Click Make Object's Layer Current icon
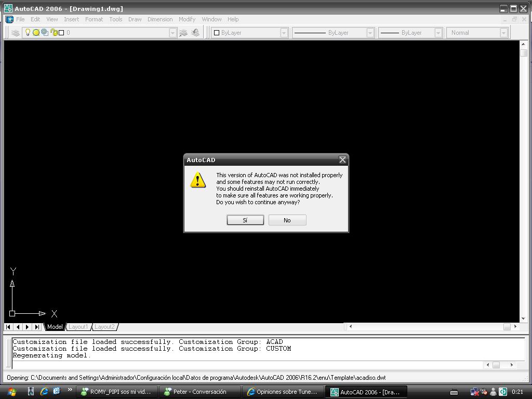The width and height of the screenshot is (532, 399). pos(183,33)
